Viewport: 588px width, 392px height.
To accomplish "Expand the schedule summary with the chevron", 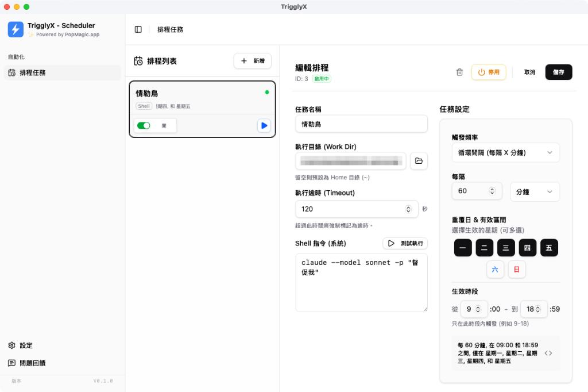I will [548, 353].
